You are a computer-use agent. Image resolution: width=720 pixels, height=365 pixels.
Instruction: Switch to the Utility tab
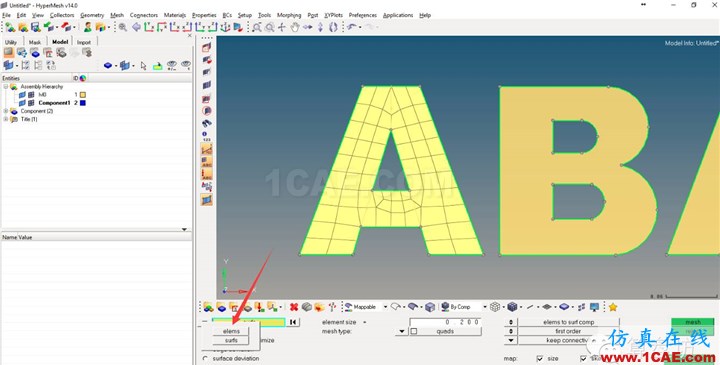pos(11,42)
